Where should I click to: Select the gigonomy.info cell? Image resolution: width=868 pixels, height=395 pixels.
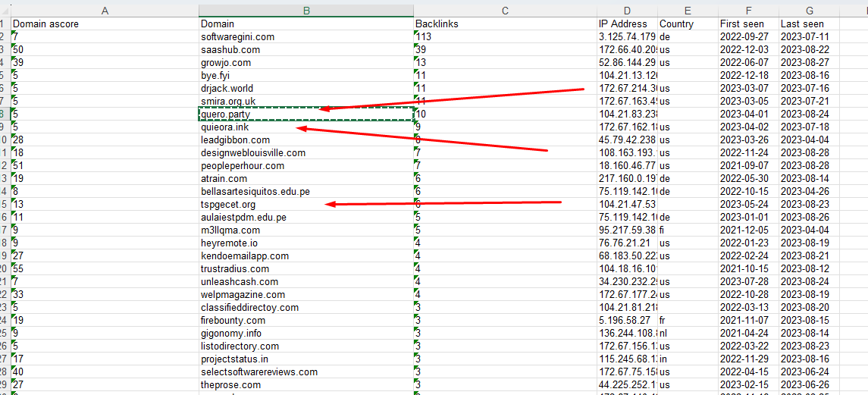(x=306, y=333)
